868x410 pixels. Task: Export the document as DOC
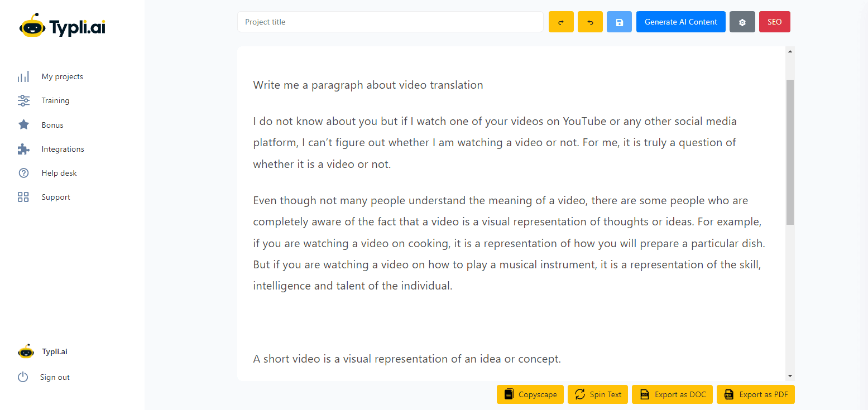[672, 394]
